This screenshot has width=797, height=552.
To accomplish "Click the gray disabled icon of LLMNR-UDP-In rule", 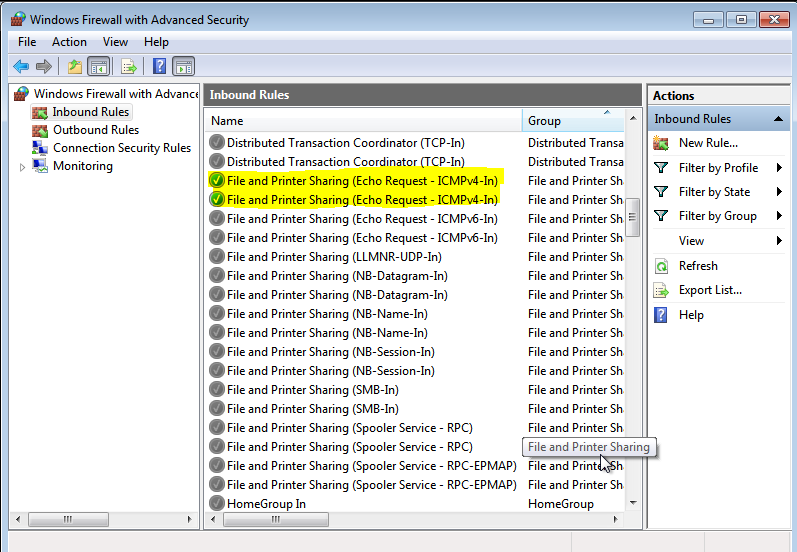I will 217,256.
